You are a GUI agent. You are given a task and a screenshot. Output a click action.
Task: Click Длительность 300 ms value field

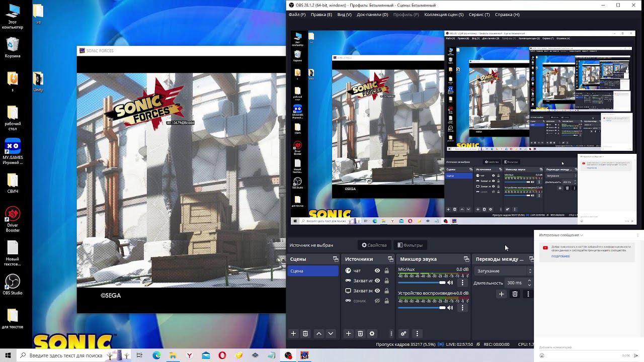point(515,283)
